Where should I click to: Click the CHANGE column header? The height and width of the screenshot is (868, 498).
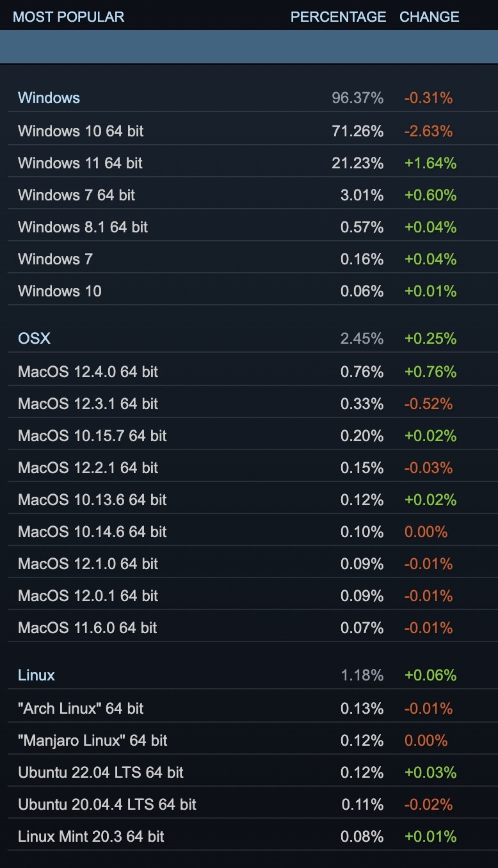(x=429, y=17)
